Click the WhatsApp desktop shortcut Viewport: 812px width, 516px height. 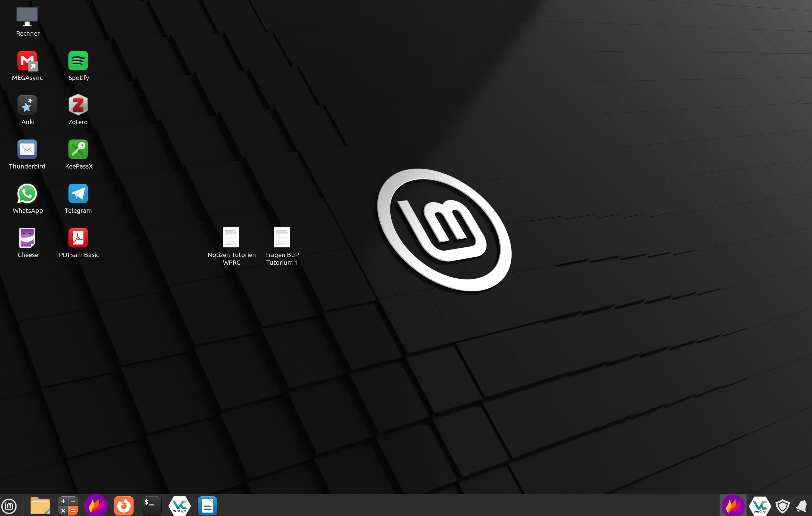tap(27, 194)
